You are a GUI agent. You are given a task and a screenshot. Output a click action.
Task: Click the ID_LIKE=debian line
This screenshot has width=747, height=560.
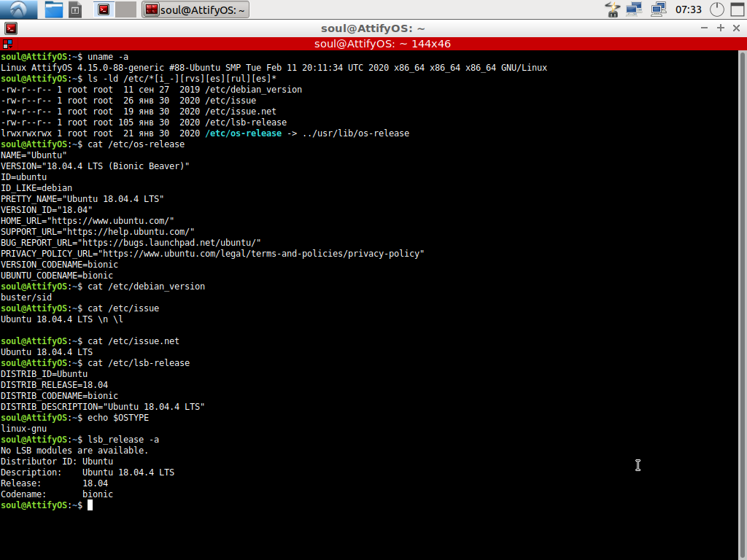[x=36, y=188]
